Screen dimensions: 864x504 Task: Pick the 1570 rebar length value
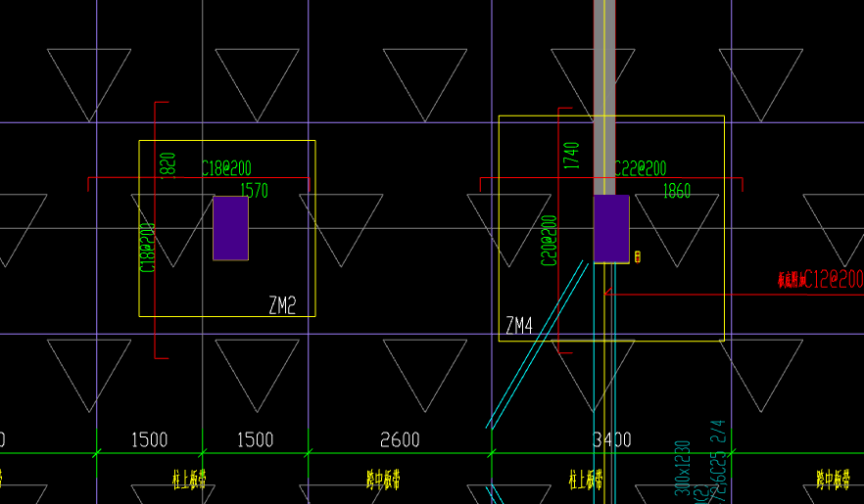[254, 191]
